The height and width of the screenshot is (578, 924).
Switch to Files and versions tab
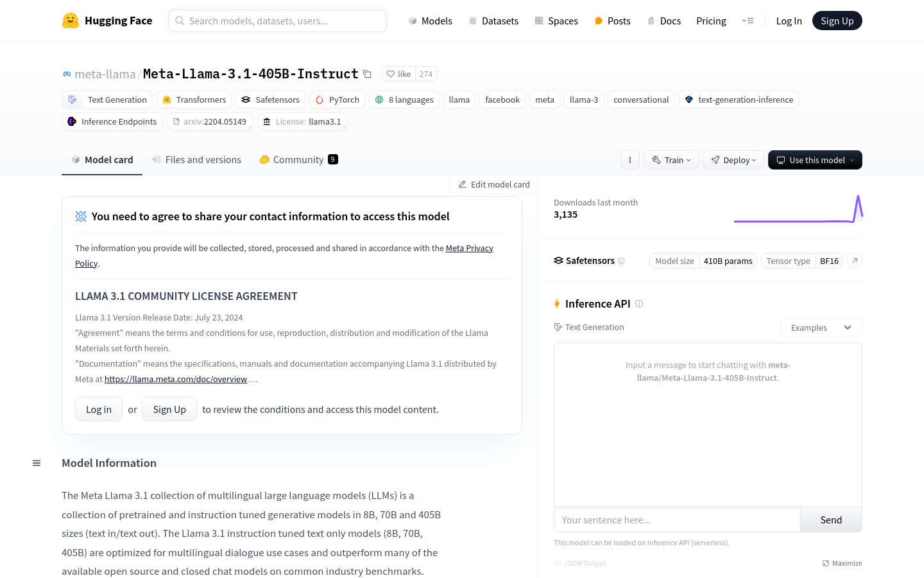tap(196, 160)
